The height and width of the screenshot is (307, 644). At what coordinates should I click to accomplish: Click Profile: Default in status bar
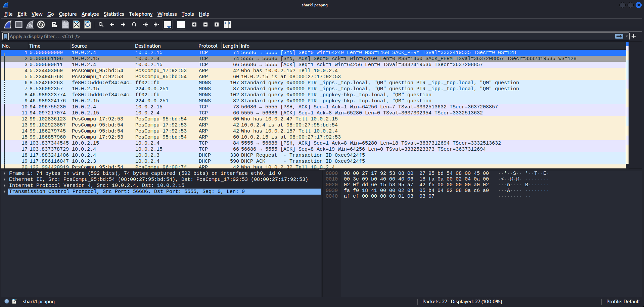click(623, 302)
